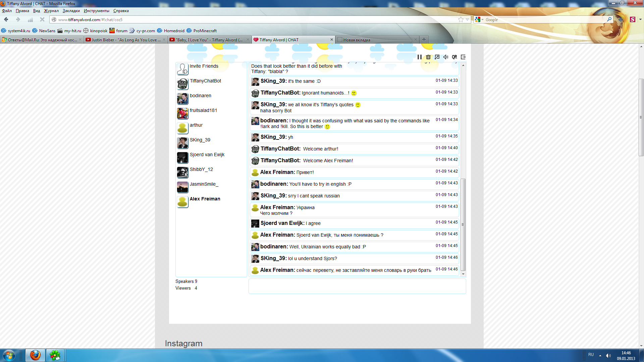
Task: Bookmark page with the star icon
Action: (461, 19)
